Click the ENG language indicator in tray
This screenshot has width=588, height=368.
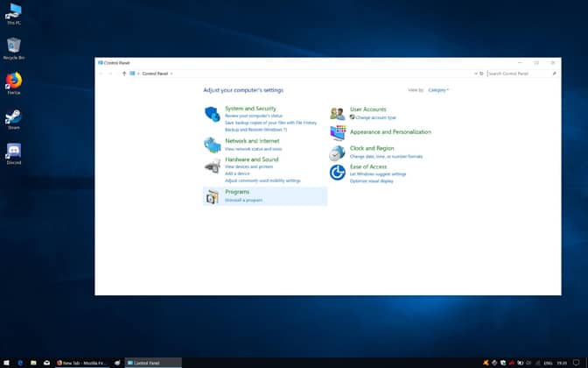[548, 363]
